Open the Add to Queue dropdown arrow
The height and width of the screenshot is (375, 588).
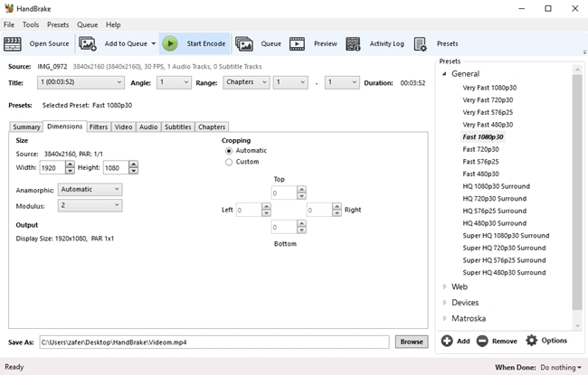pos(154,44)
